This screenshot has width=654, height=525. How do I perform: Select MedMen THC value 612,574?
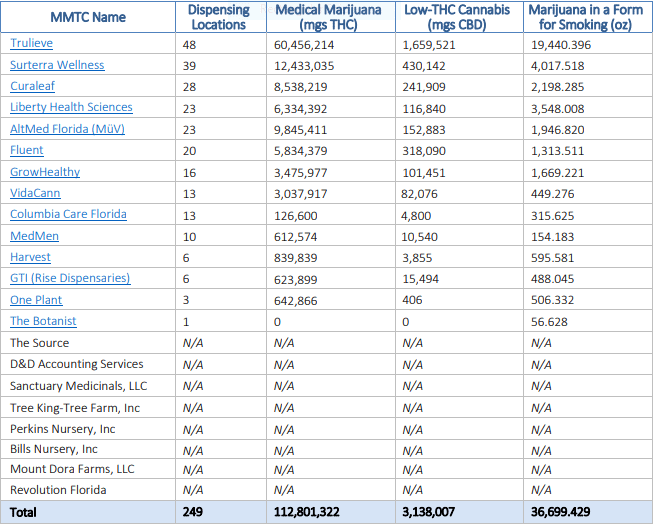296,237
